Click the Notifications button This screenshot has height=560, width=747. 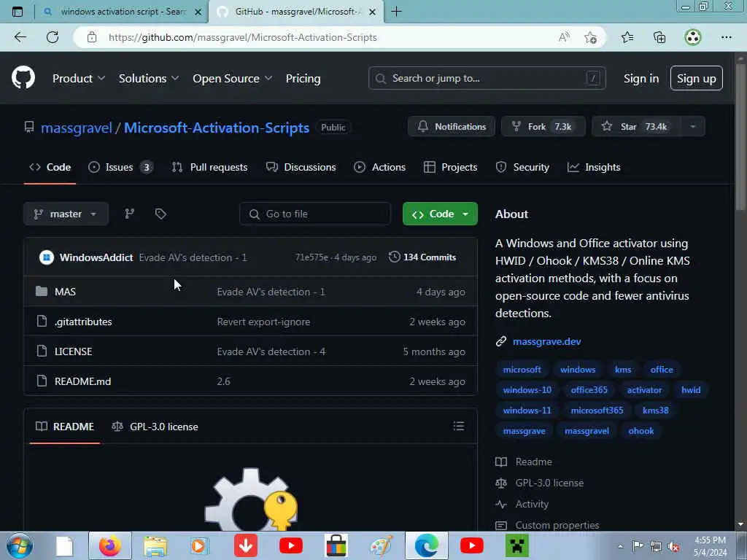coord(451,127)
